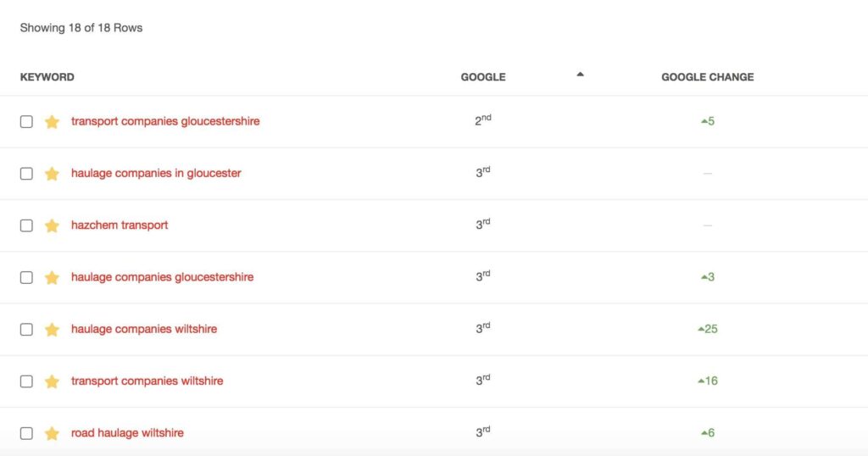Toggle favorite star for haulage companies wiltshire

tap(52, 329)
